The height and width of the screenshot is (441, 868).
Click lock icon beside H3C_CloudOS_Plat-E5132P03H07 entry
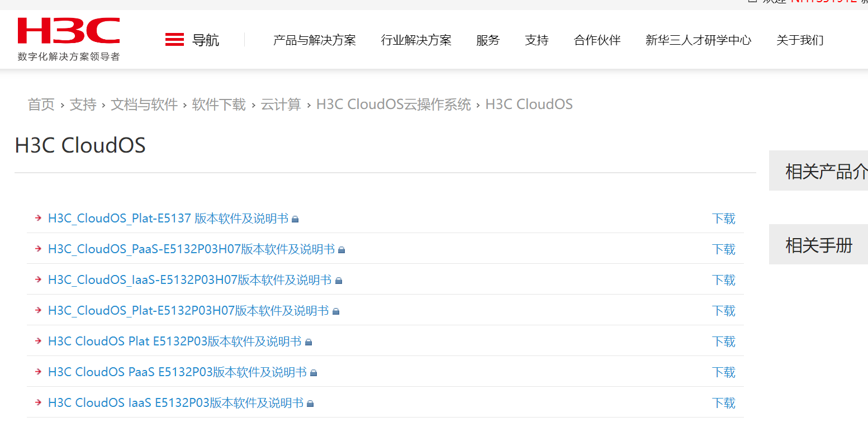[336, 312]
